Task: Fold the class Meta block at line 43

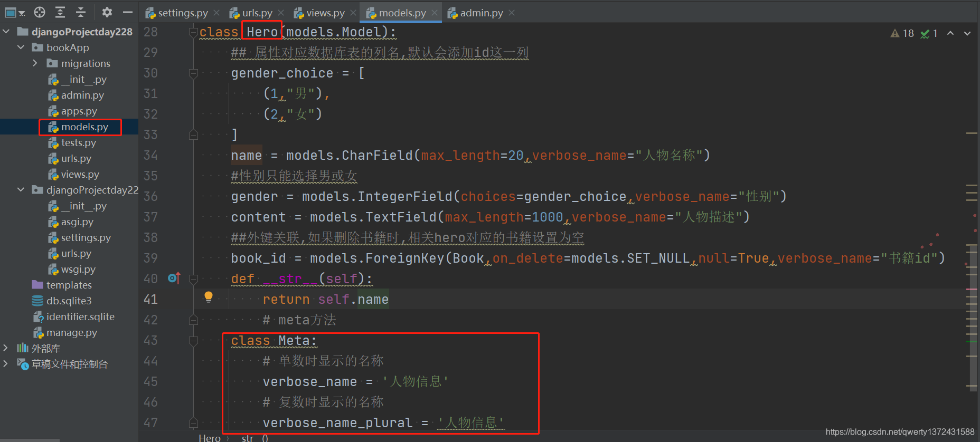Action: pyautogui.click(x=193, y=341)
